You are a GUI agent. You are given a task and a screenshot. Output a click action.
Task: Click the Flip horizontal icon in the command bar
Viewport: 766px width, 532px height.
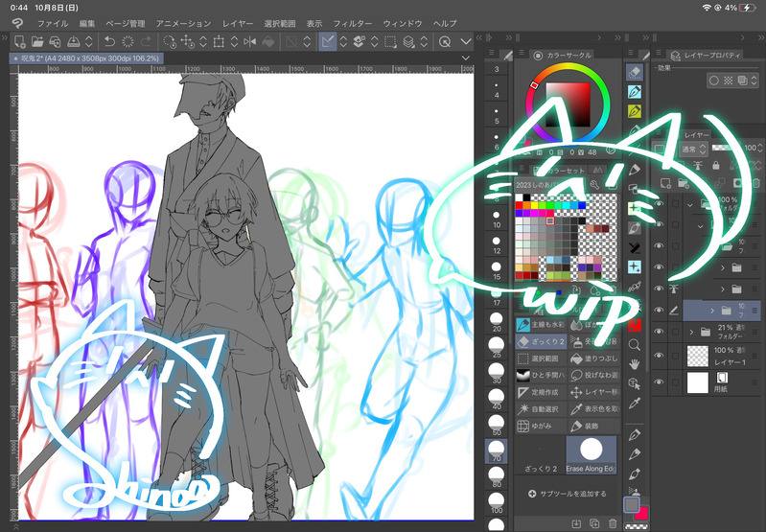249,42
